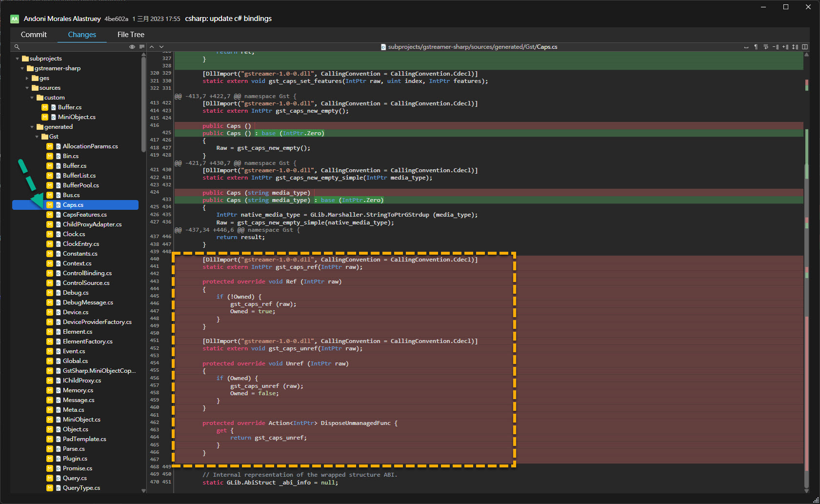The image size is (820, 504).
Task: Decrease visible context lines in diff
Action: tap(776, 47)
